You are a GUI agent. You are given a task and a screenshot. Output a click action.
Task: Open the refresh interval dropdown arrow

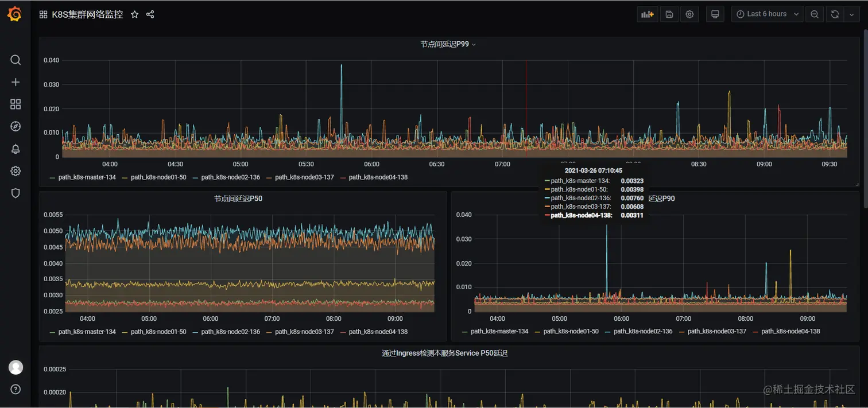(x=851, y=14)
